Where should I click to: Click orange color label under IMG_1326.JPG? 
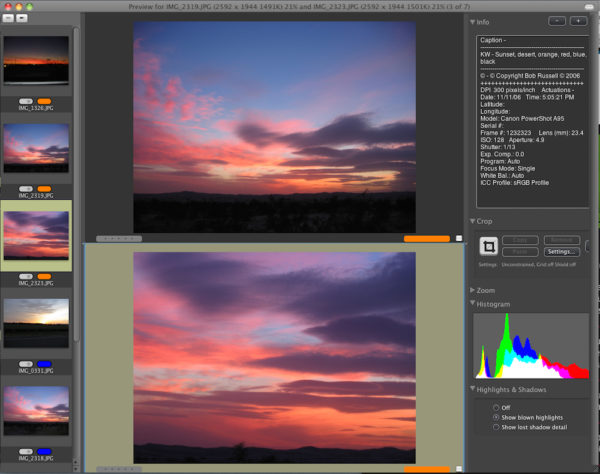44,102
